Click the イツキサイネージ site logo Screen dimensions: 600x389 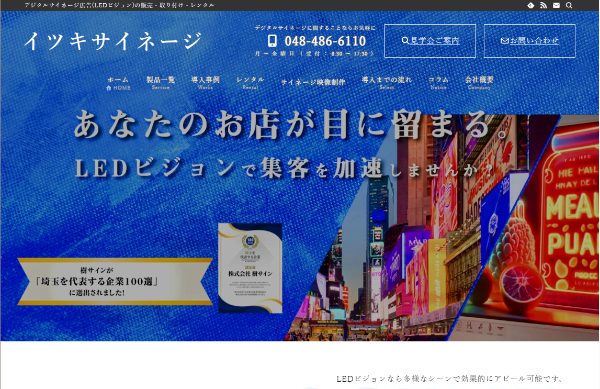tap(113, 41)
